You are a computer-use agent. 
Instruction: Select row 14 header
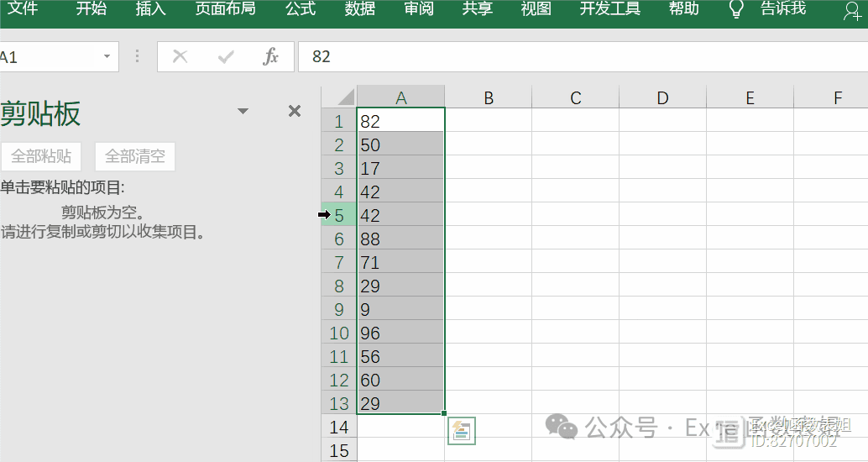point(339,427)
